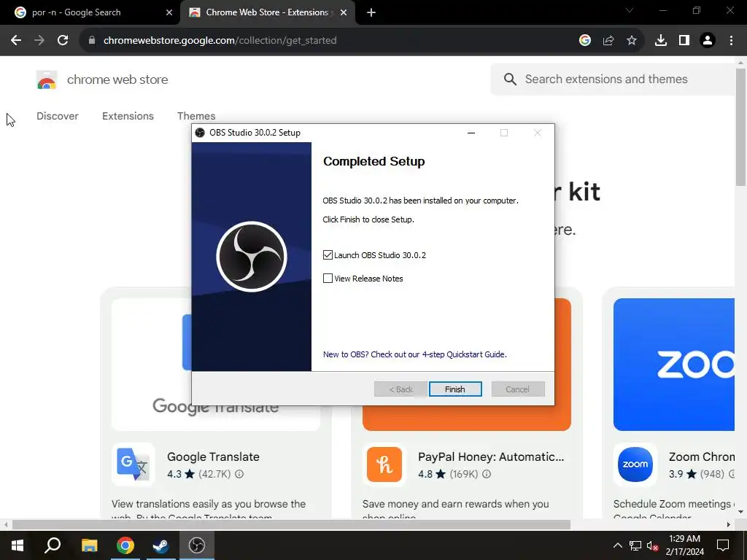The image size is (747, 560).
Task: Click the network icon in the system tray
Action: tap(635, 545)
